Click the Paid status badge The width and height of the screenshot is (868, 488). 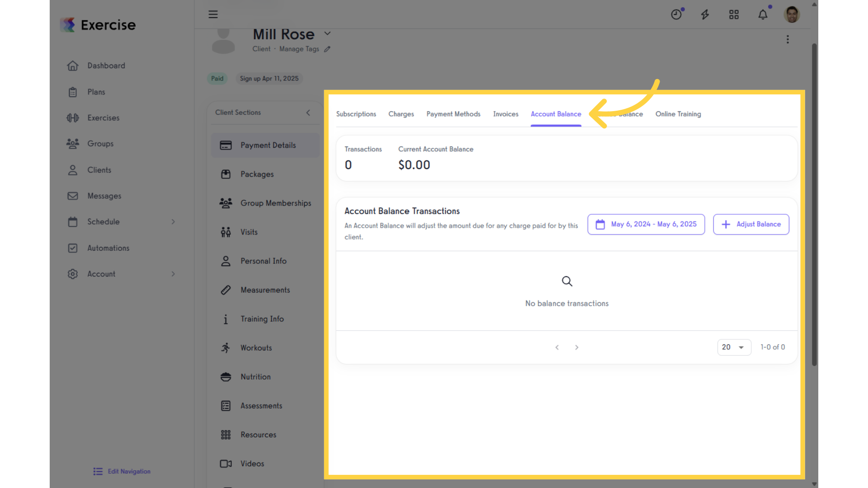(217, 79)
